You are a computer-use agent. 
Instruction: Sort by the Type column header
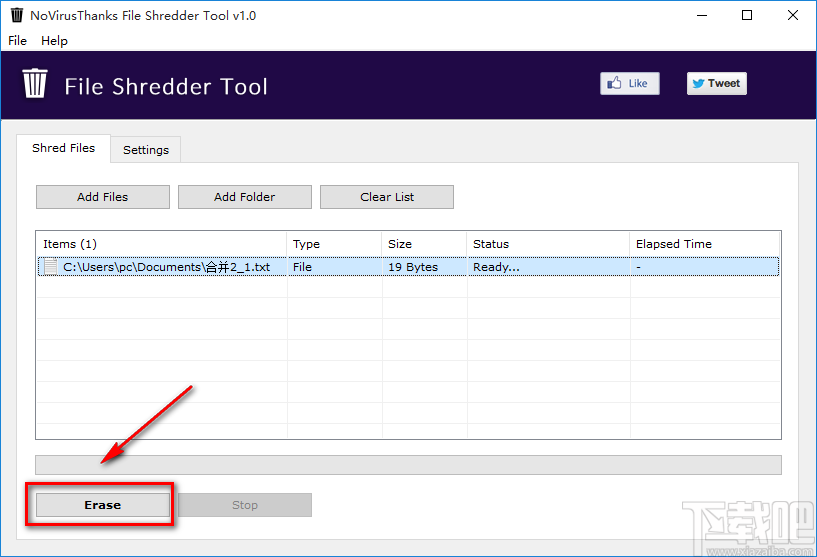pyautogui.click(x=334, y=244)
